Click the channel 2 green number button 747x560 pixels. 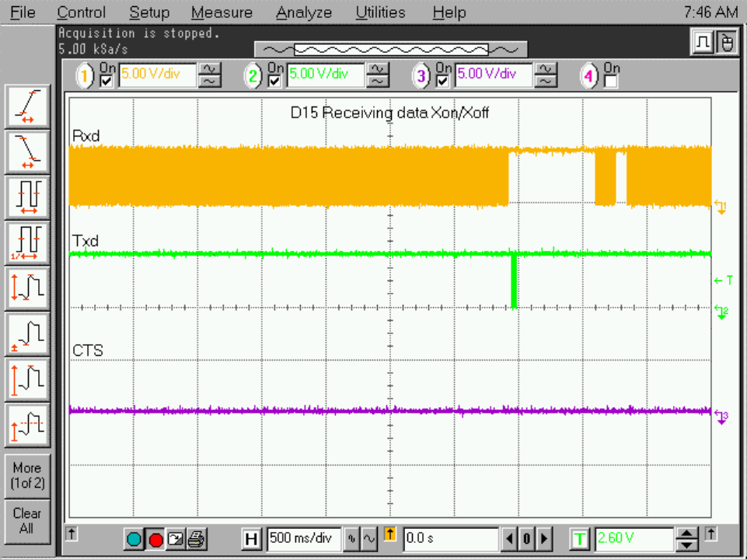253,75
